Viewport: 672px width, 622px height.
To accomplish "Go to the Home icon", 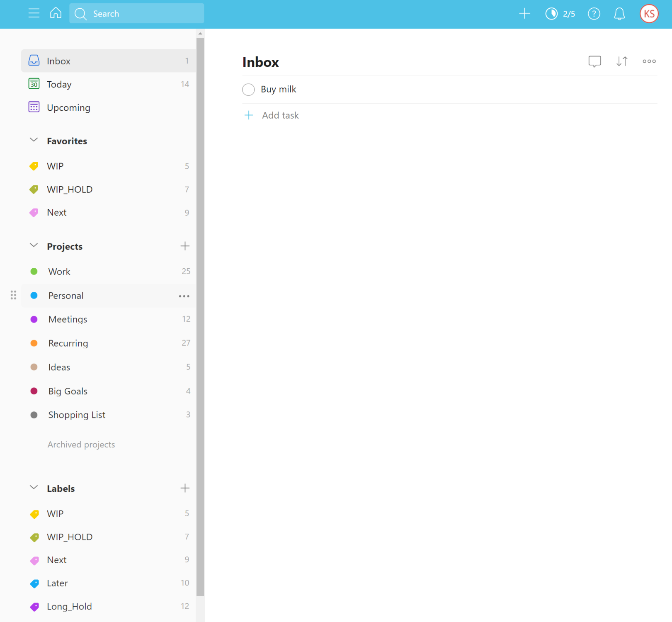I will (x=56, y=13).
